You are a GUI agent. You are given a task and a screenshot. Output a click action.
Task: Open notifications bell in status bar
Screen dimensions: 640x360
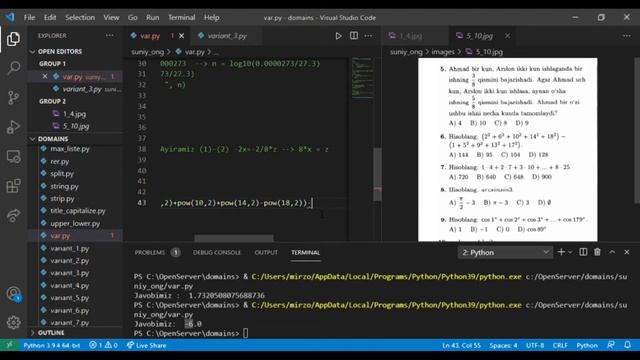click(627, 345)
